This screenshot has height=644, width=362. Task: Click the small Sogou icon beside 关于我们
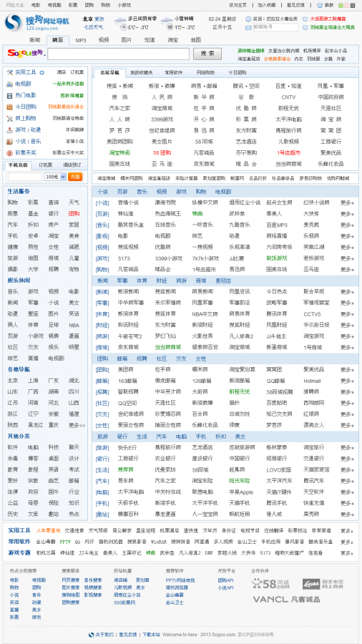click(91, 635)
